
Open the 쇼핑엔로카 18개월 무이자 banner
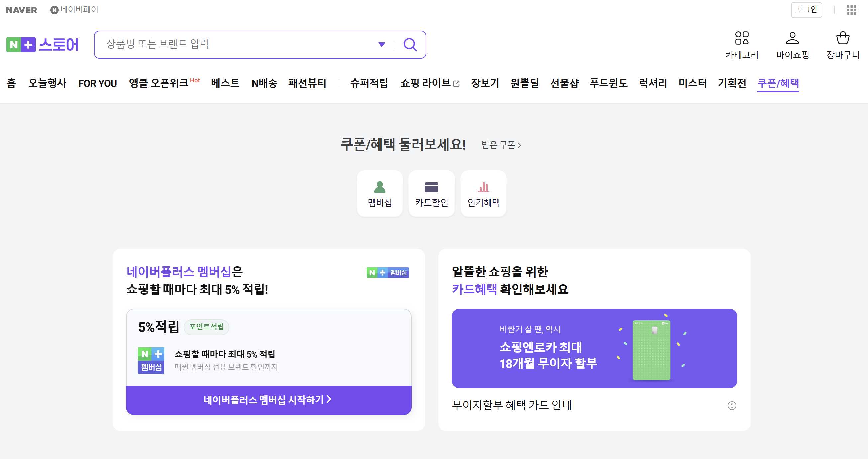point(594,348)
